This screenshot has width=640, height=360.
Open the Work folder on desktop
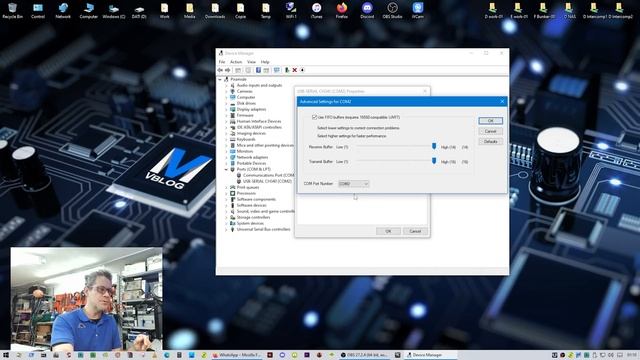164,11
